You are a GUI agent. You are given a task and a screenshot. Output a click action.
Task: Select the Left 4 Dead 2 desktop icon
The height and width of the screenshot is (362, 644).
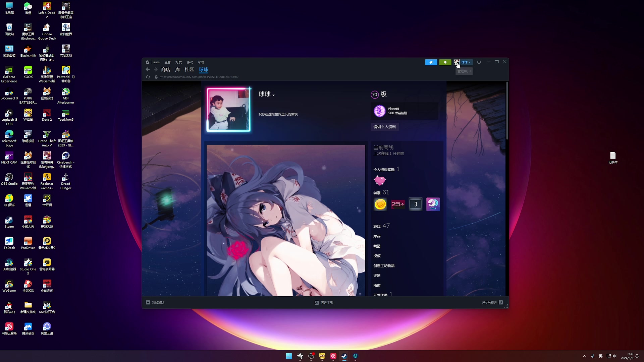47,10
